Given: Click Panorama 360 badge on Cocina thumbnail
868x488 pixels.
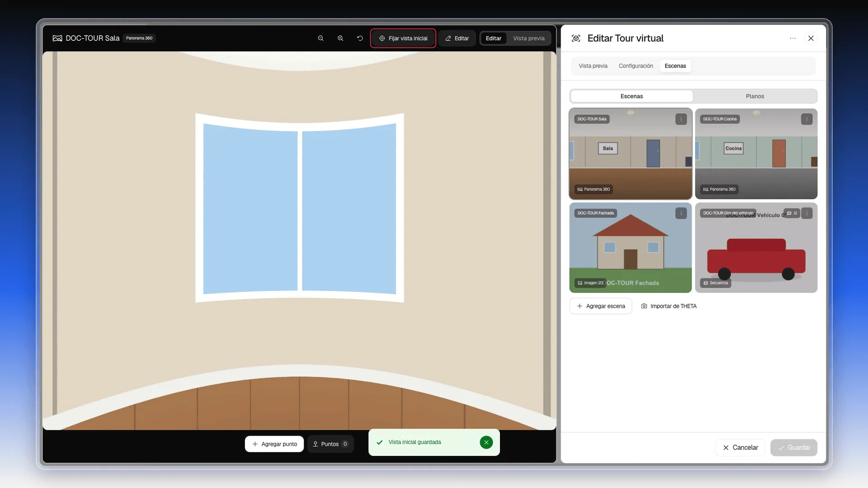Looking at the screenshot, I should coord(719,189).
